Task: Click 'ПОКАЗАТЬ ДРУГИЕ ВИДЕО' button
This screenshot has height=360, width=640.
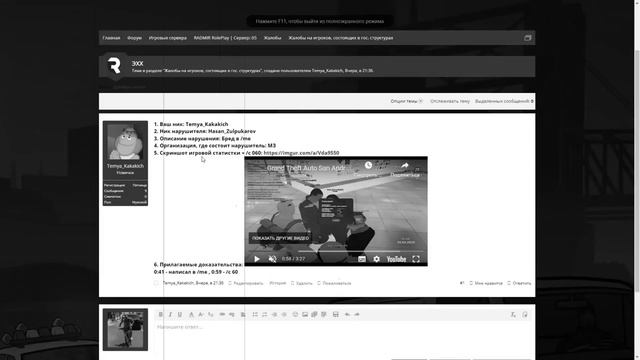Action: tap(280, 238)
